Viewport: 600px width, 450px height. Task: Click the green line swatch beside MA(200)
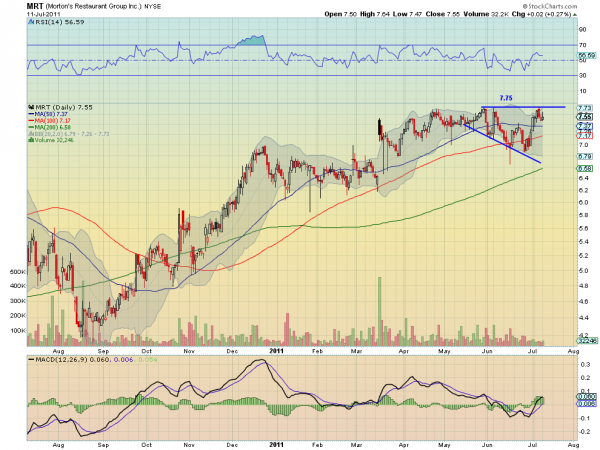pyautogui.click(x=31, y=127)
